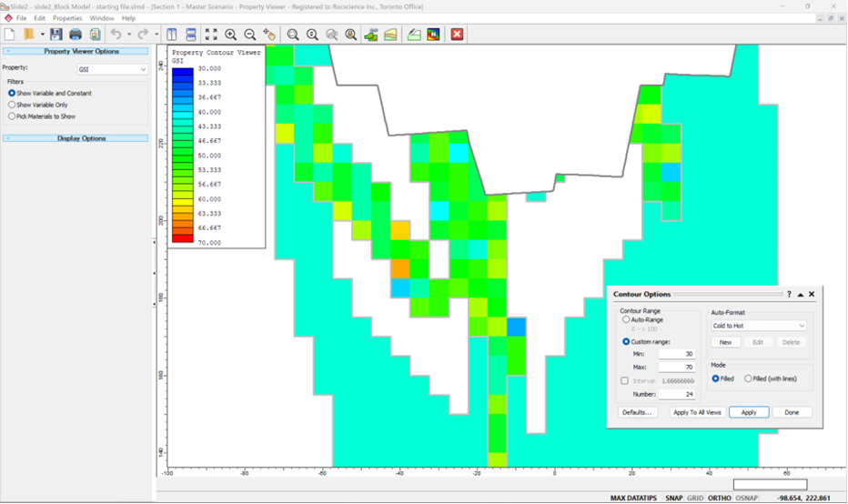Click the Save file icon

(x=56, y=35)
